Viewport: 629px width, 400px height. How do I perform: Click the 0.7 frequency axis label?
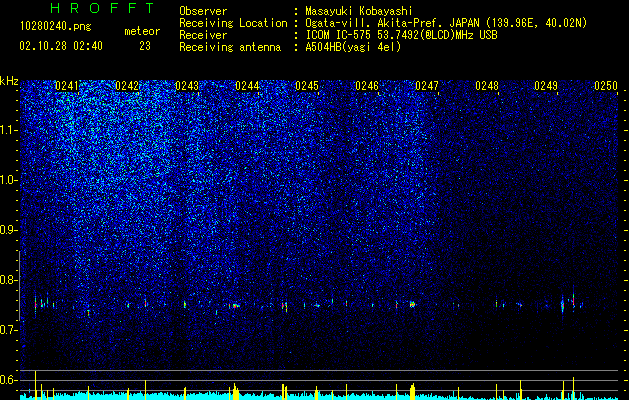8,330
